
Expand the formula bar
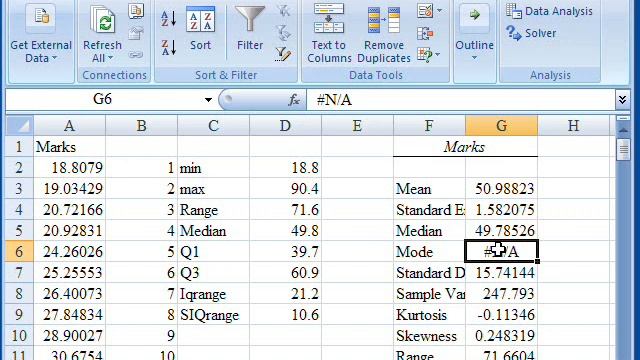[x=622, y=100]
